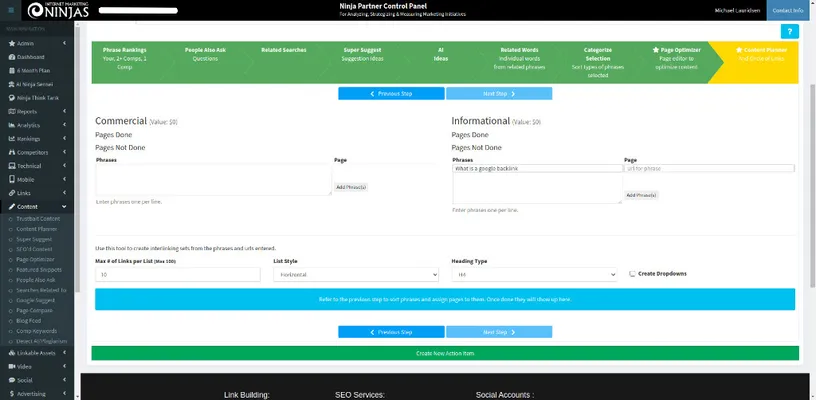Click the top Previous Step button
Viewport: 816px width, 400px height.
tap(391, 93)
